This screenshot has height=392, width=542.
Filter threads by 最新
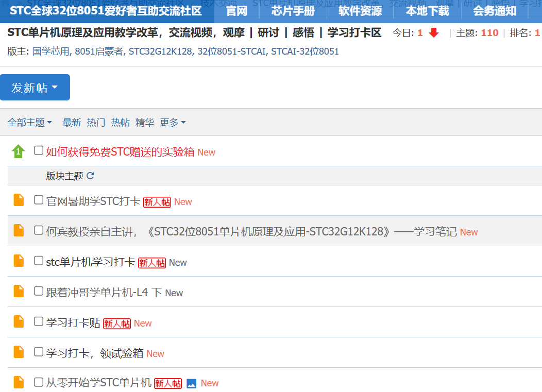72,123
